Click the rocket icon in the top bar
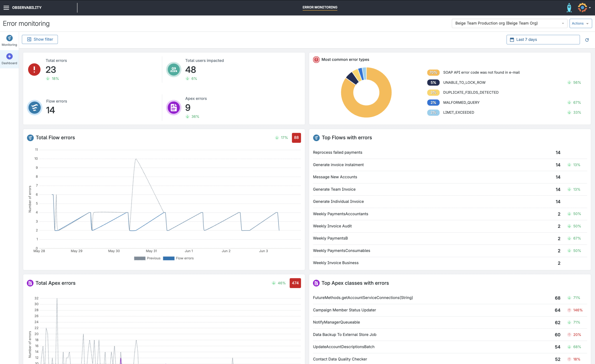 569,7
